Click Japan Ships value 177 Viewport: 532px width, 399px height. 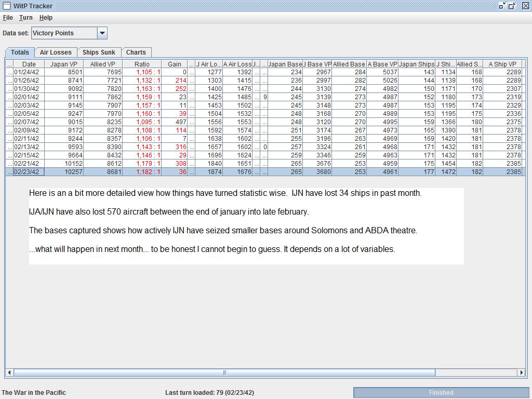tap(416, 171)
